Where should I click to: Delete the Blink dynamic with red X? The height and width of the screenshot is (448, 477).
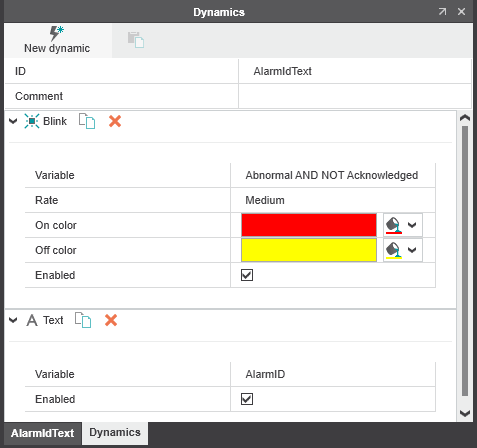pyautogui.click(x=115, y=121)
